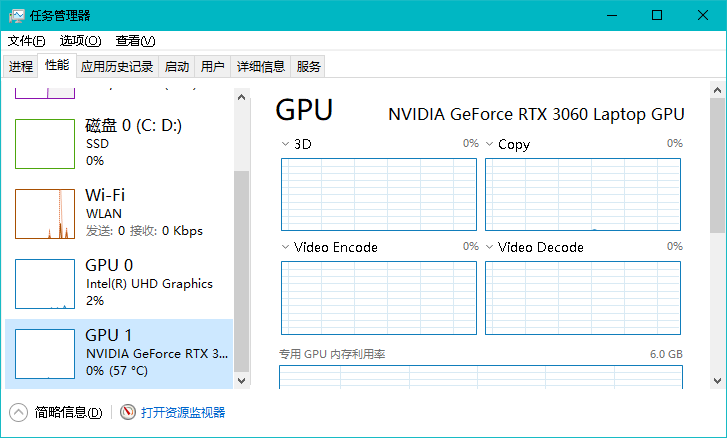The width and height of the screenshot is (727, 438).
Task: Open the 文件 menu
Action: tap(26, 41)
